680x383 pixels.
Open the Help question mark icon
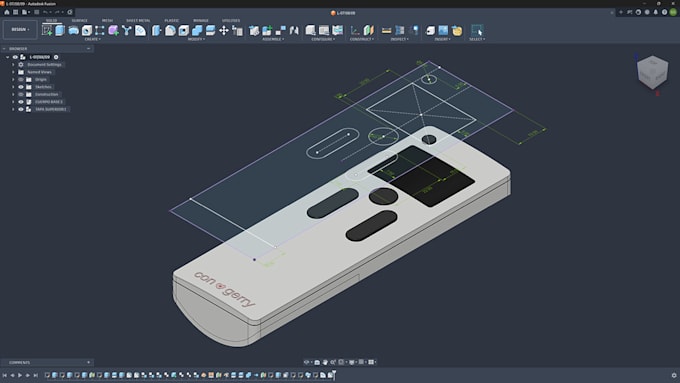tap(664, 12)
